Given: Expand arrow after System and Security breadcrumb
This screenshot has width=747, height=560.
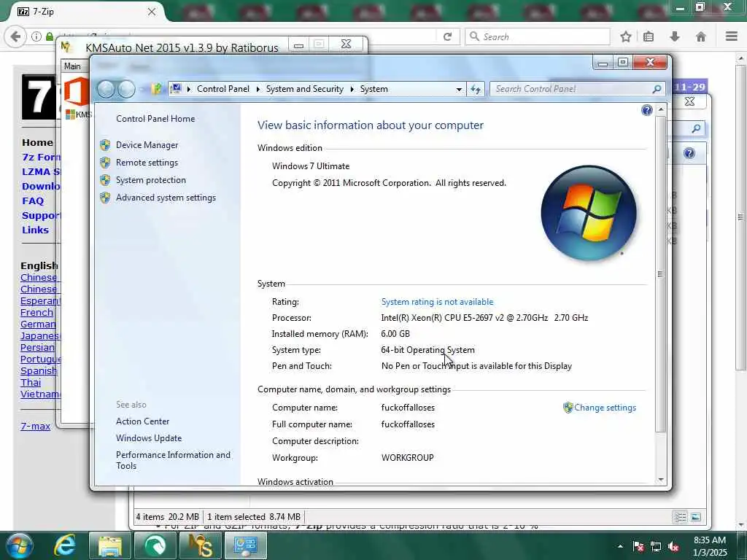Looking at the screenshot, I should pyautogui.click(x=352, y=89).
